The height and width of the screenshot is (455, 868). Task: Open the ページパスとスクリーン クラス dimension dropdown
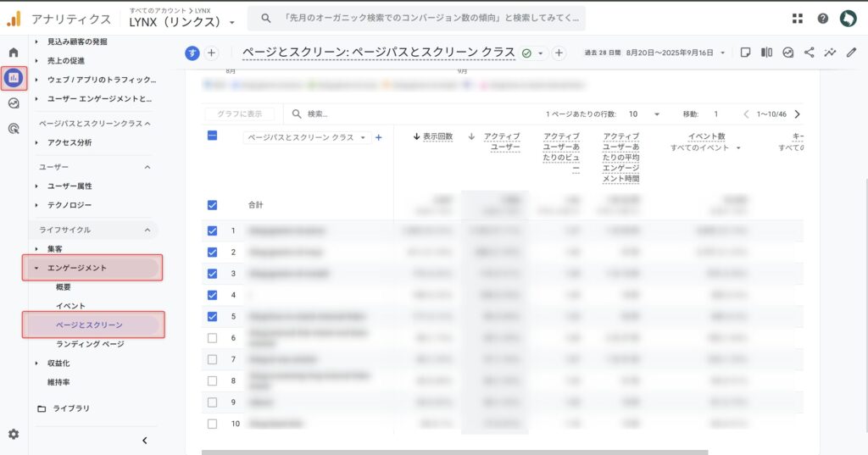click(307, 137)
